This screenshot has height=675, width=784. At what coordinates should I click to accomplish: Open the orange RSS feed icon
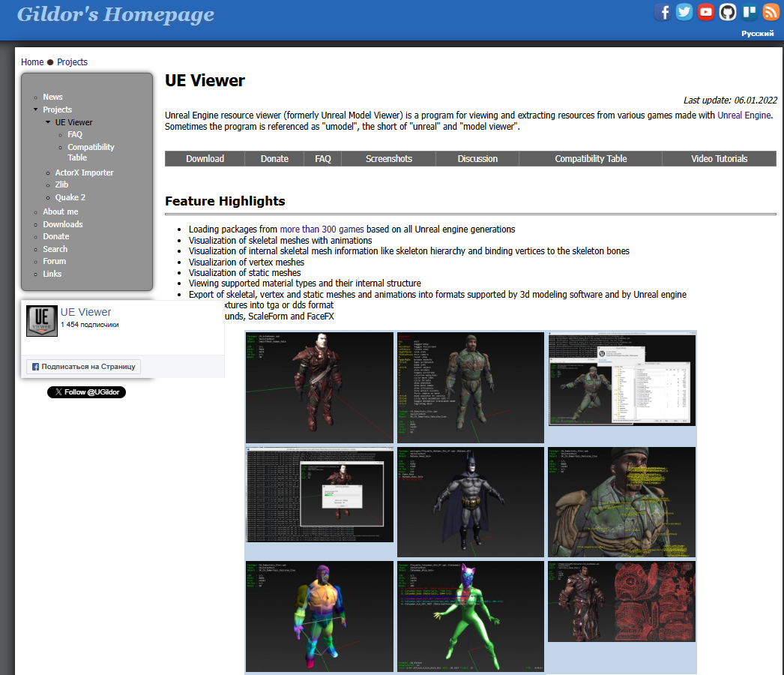coord(771,12)
